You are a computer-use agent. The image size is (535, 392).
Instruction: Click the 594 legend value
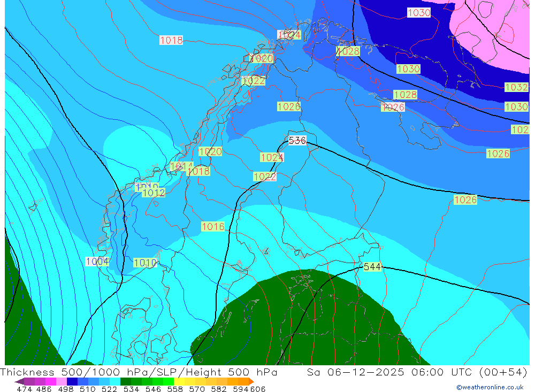(x=241, y=389)
